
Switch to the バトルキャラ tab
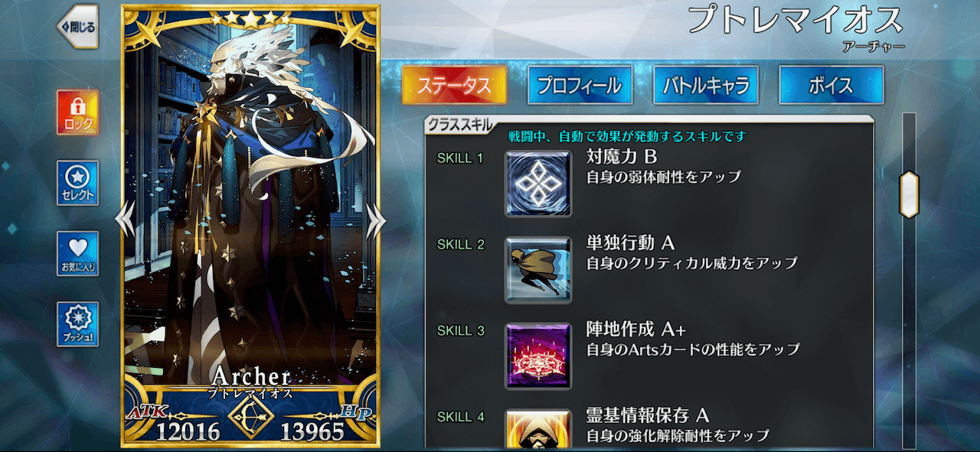706,85
